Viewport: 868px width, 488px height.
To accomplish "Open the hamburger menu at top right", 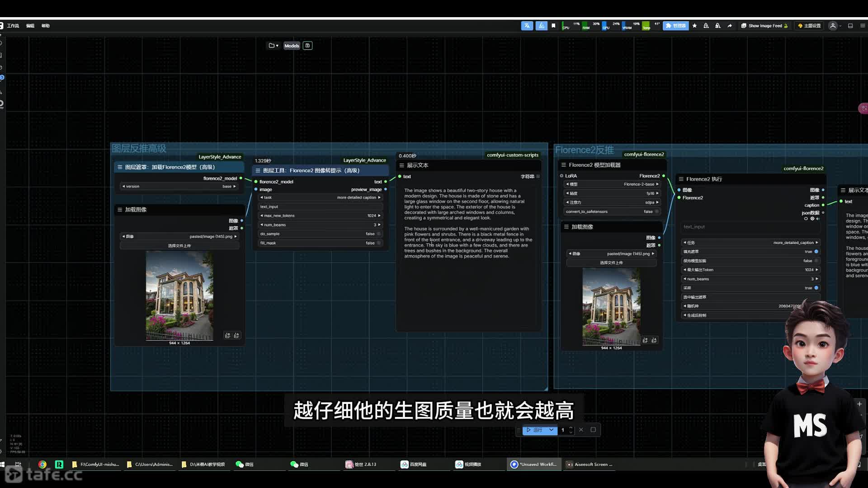I will [863, 26].
